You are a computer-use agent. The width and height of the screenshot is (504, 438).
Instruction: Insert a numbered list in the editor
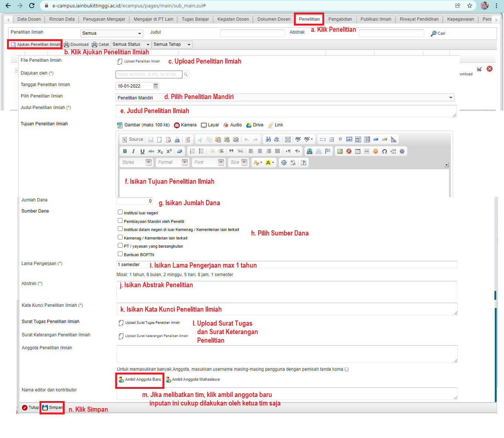coord(192,151)
